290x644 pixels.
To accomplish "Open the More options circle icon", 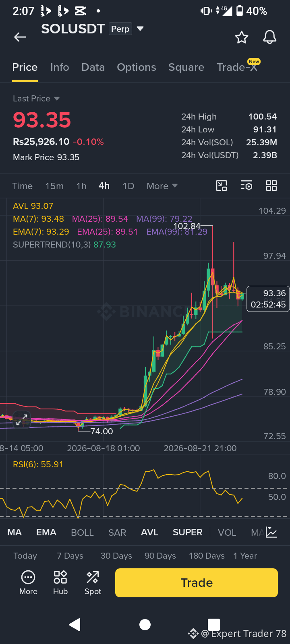I will coord(28,578).
